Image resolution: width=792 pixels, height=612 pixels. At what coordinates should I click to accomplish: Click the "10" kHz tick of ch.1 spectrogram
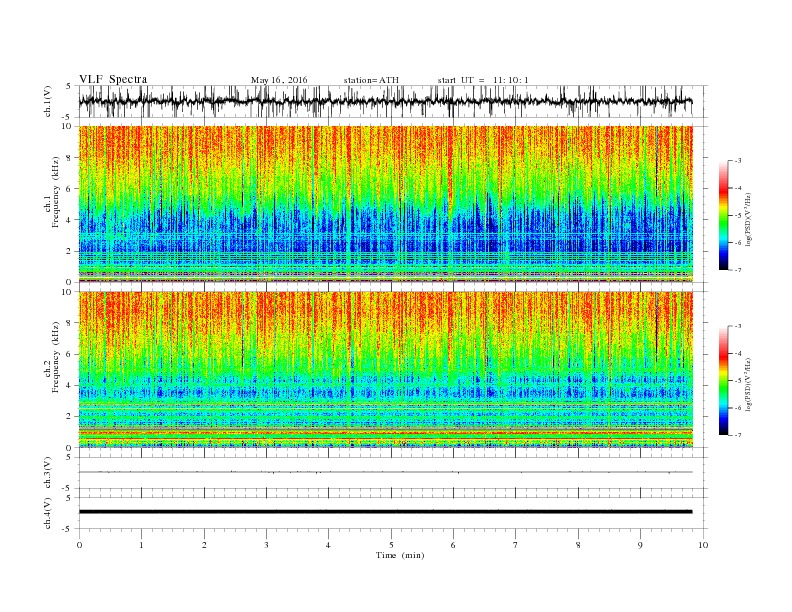[68, 126]
